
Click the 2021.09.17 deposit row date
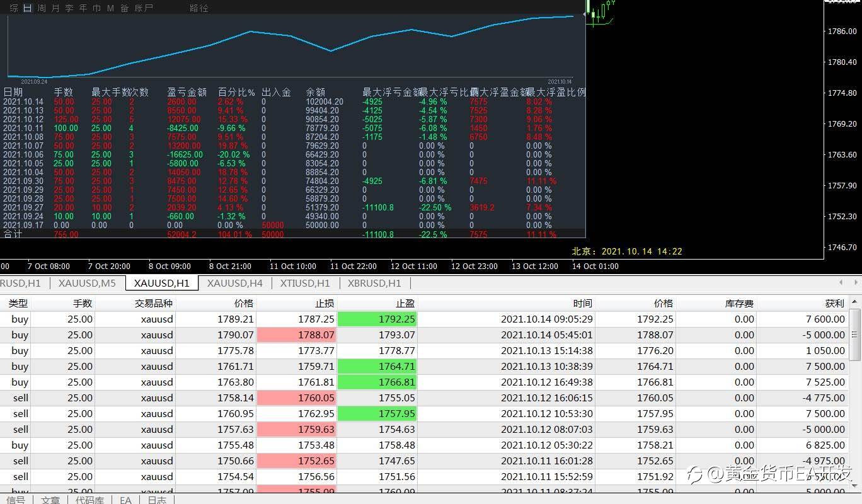(x=23, y=225)
